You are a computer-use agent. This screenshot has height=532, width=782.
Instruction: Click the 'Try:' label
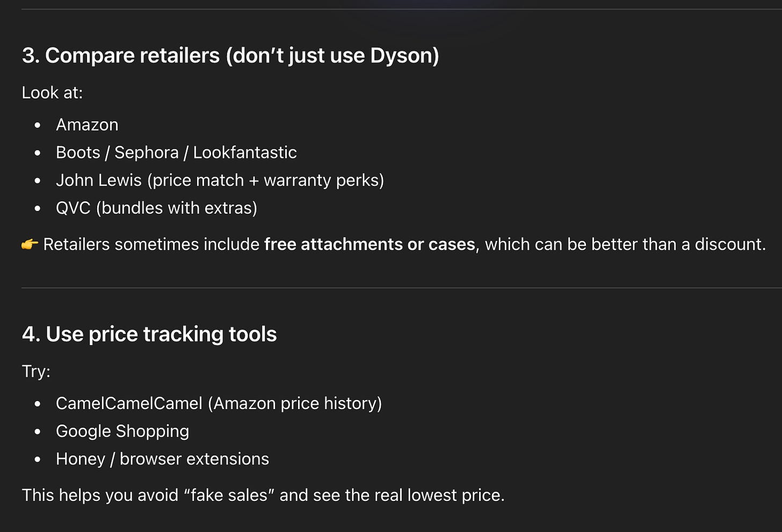[x=36, y=371]
